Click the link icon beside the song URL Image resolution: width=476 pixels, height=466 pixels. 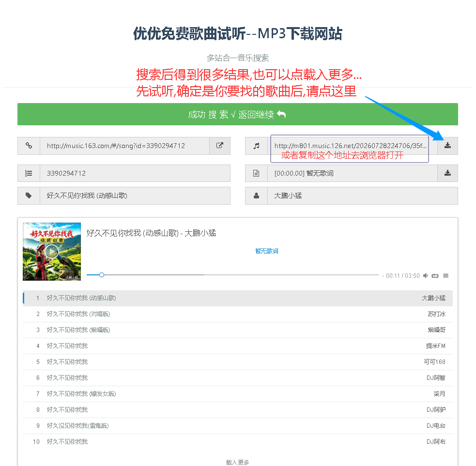click(29, 146)
